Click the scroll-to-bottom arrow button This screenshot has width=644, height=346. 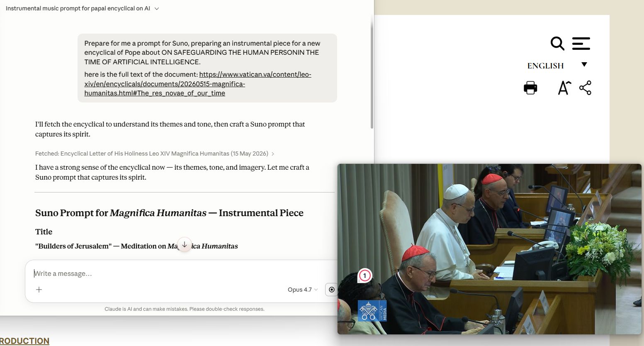[185, 245]
